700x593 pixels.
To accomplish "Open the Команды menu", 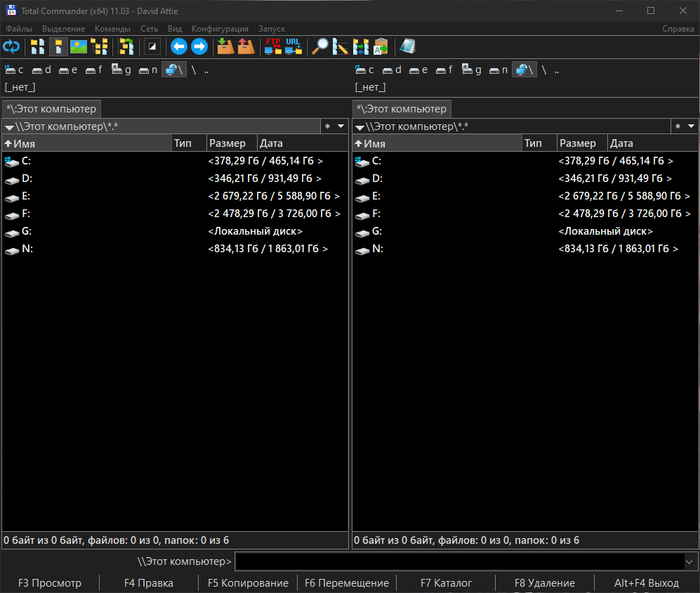I will coord(112,29).
